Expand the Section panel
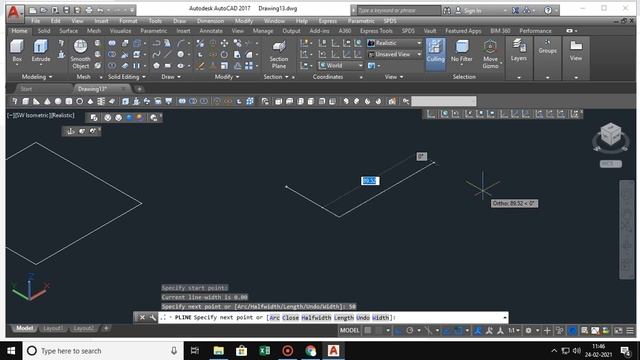Image resolution: width=640 pixels, height=360 pixels. [x=276, y=77]
